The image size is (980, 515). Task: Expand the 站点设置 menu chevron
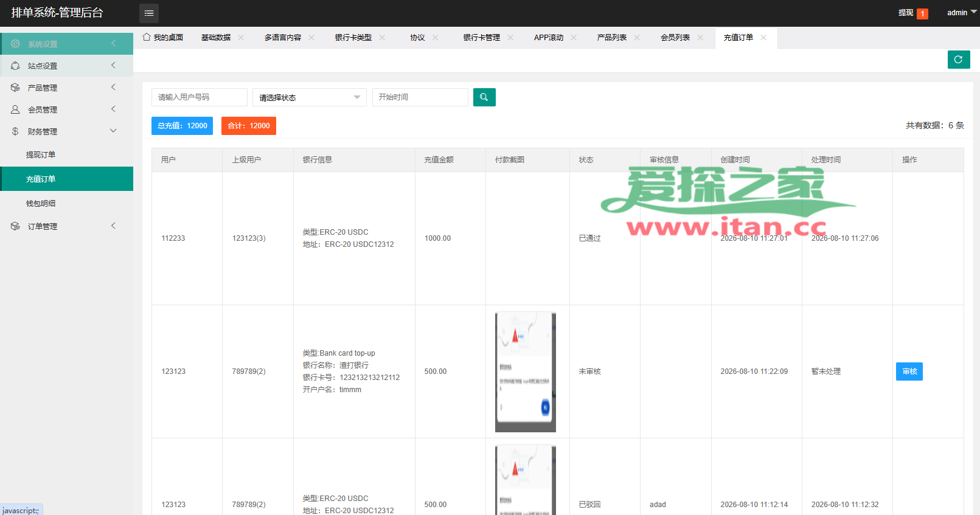(x=113, y=65)
